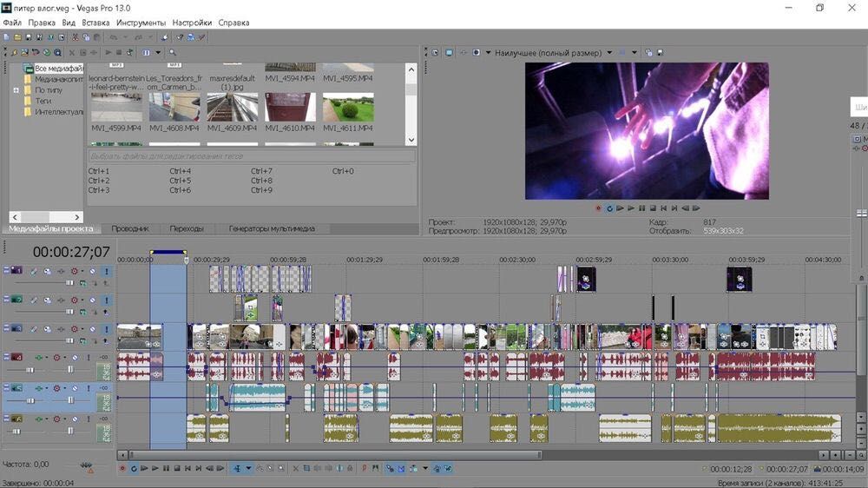Open the Инструменты menu

coord(141,23)
